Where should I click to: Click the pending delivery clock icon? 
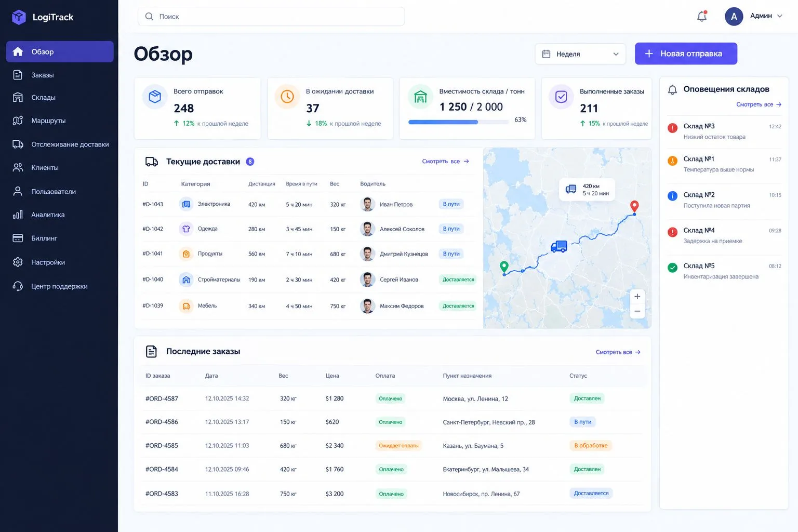[287, 97]
